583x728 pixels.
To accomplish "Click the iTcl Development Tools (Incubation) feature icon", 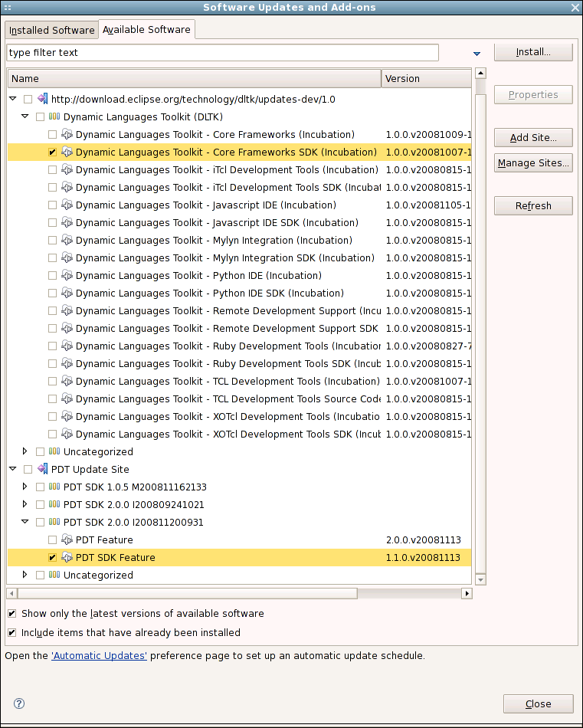I will [67, 169].
